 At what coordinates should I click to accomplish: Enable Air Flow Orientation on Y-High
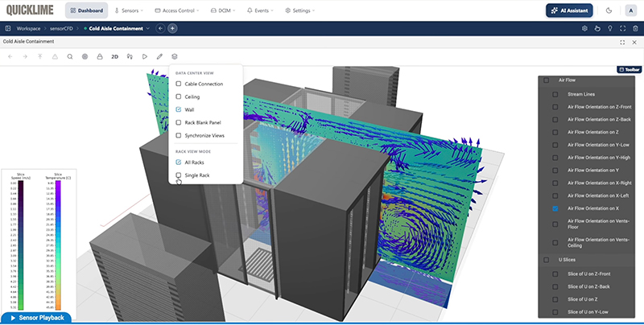pos(555,158)
